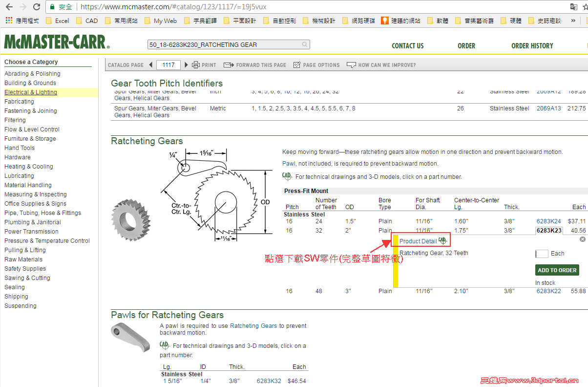Viewport: 588px width, 387px height.
Task: Open ORDER in top navigation
Action: point(466,45)
